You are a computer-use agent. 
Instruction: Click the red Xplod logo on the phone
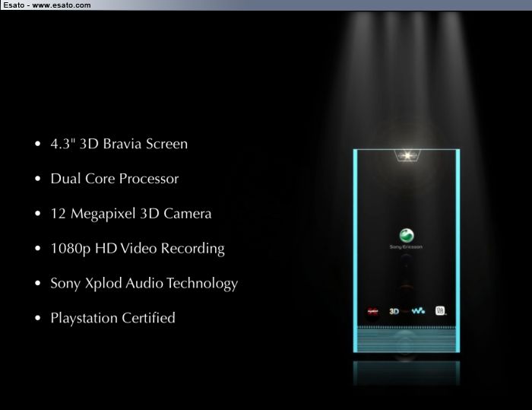tap(373, 311)
